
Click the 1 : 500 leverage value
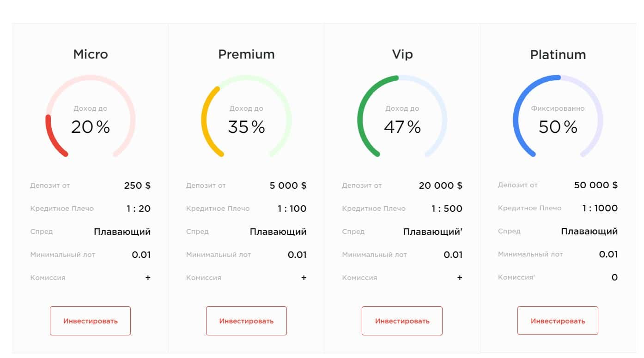click(447, 209)
